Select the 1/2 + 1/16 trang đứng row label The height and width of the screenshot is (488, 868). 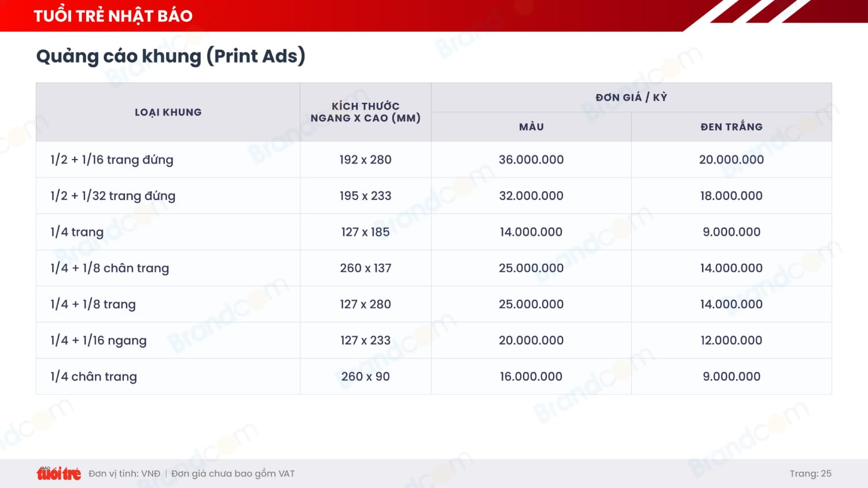pos(112,160)
